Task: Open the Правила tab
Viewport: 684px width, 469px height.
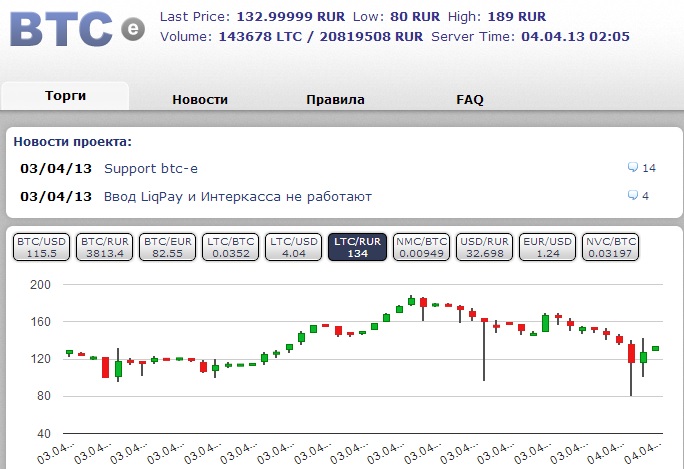Action: (335, 99)
